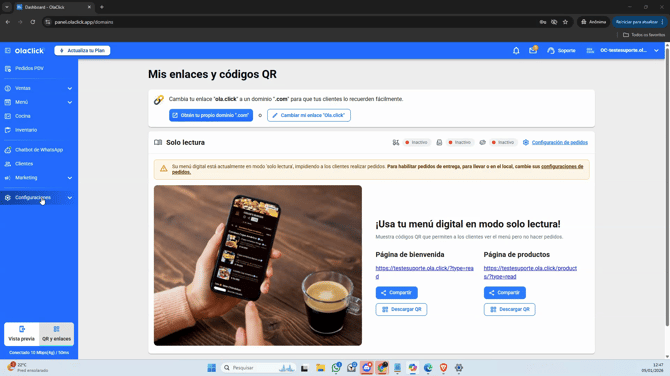Expand the Marketing sidebar menu
670x376 pixels.
tap(39, 178)
